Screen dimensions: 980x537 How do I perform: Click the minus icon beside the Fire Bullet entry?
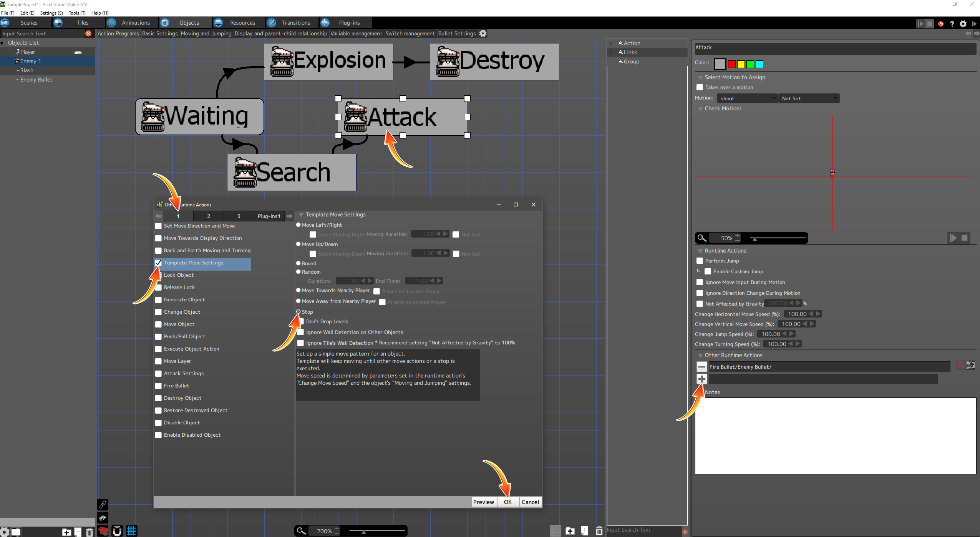coord(701,367)
